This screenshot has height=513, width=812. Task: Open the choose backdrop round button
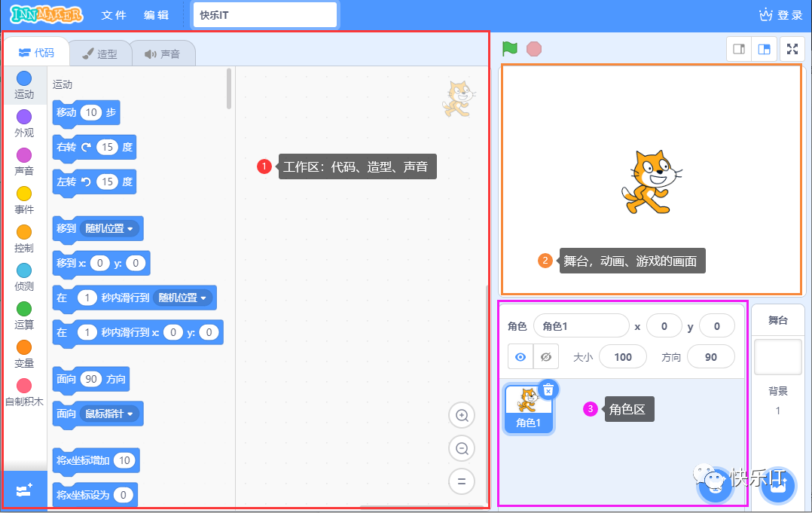click(778, 485)
